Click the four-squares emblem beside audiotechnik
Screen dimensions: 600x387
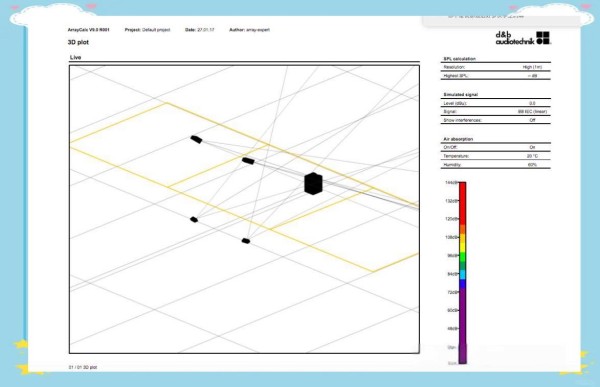543,38
